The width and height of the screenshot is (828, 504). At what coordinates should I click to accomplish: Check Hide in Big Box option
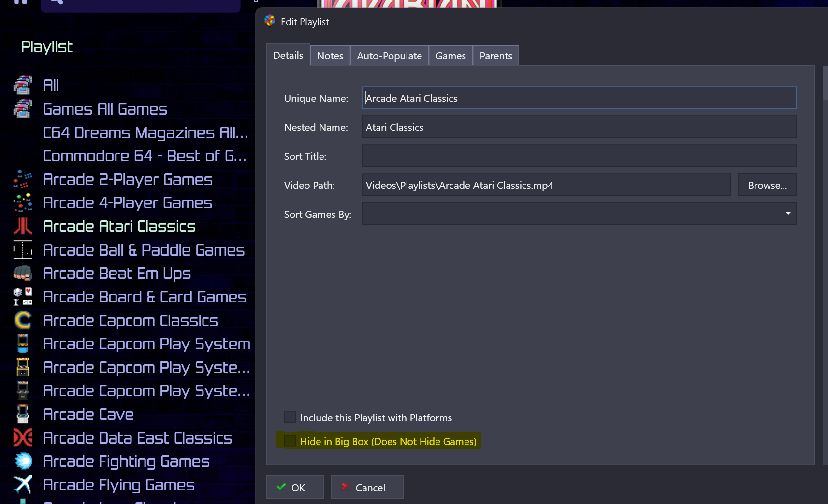[x=290, y=441]
